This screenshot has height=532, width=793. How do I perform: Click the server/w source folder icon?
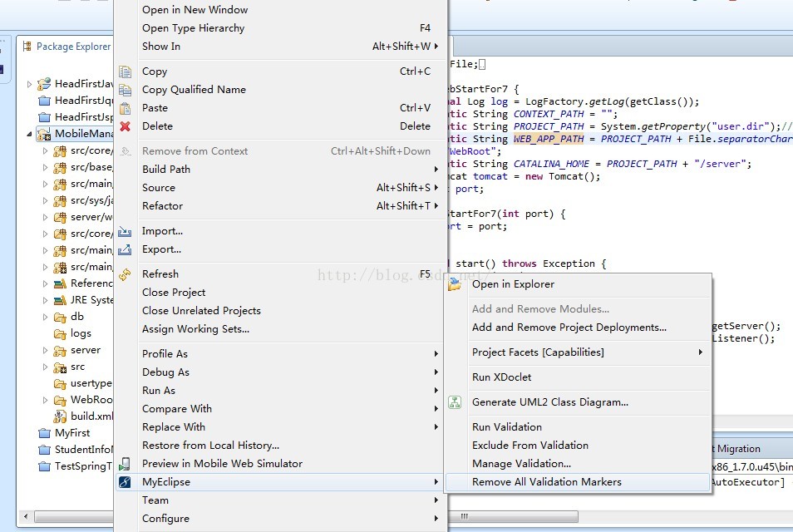60,218
